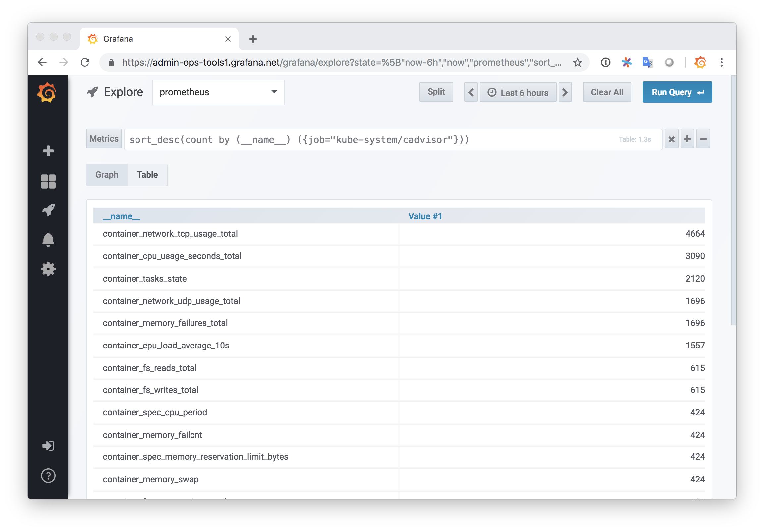Click the Sign In arrow icon
764x532 pixels.
coord(48,446)
